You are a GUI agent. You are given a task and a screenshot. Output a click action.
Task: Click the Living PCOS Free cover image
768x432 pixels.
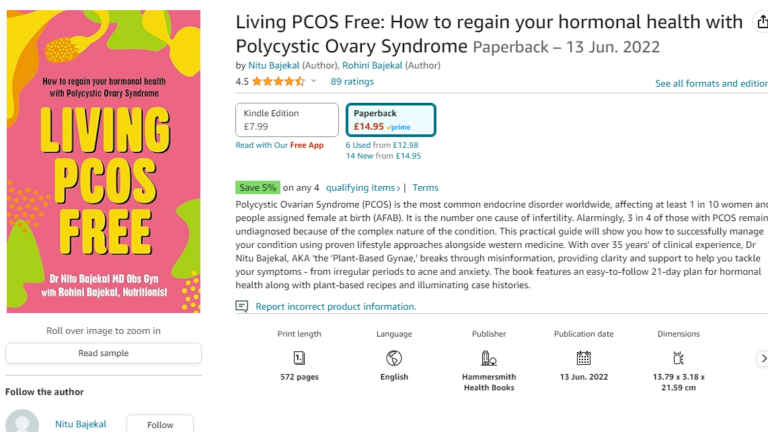click(103, 161)
